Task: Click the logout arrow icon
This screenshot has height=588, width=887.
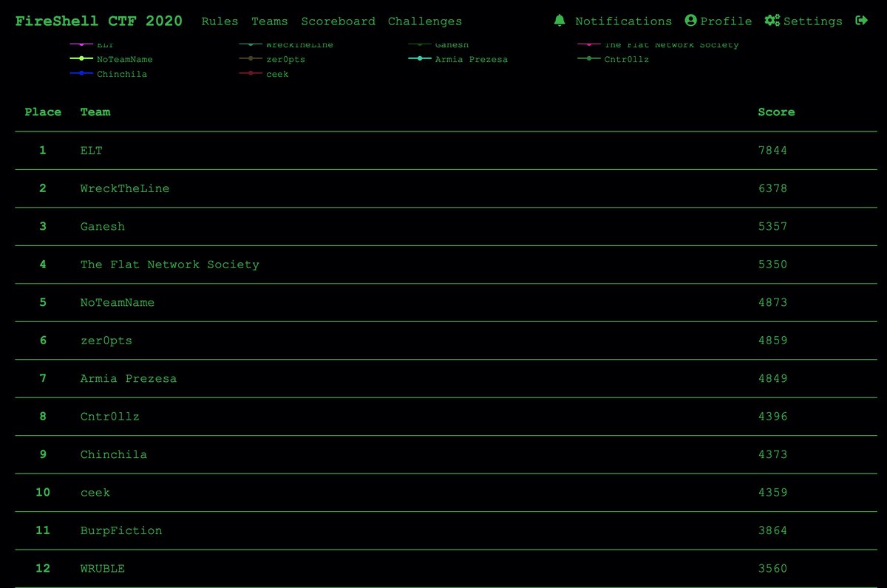Action: click(x=861, y=21)
